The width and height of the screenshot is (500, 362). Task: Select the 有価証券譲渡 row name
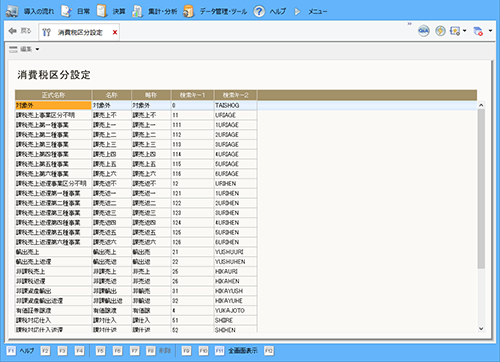click(53, 310)
